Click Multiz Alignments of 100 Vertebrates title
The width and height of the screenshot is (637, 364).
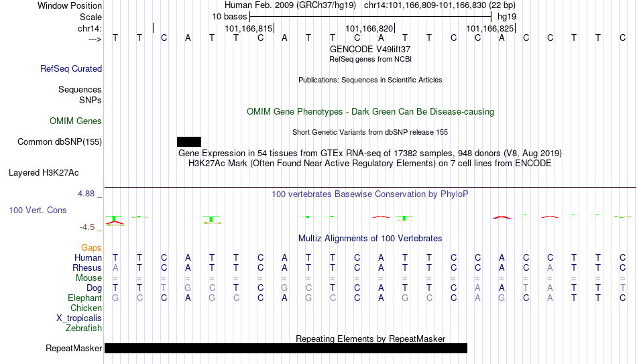coord(370,239)
